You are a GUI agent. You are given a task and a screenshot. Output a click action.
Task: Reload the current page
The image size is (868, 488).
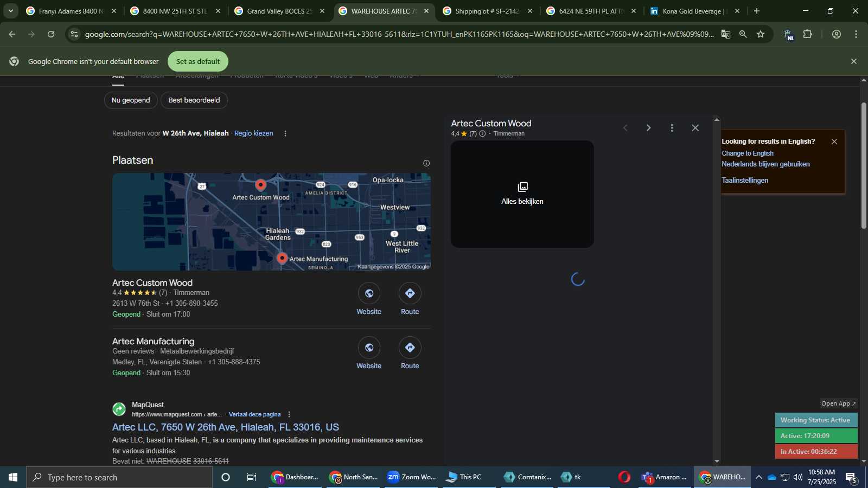(x=51, y=34)
